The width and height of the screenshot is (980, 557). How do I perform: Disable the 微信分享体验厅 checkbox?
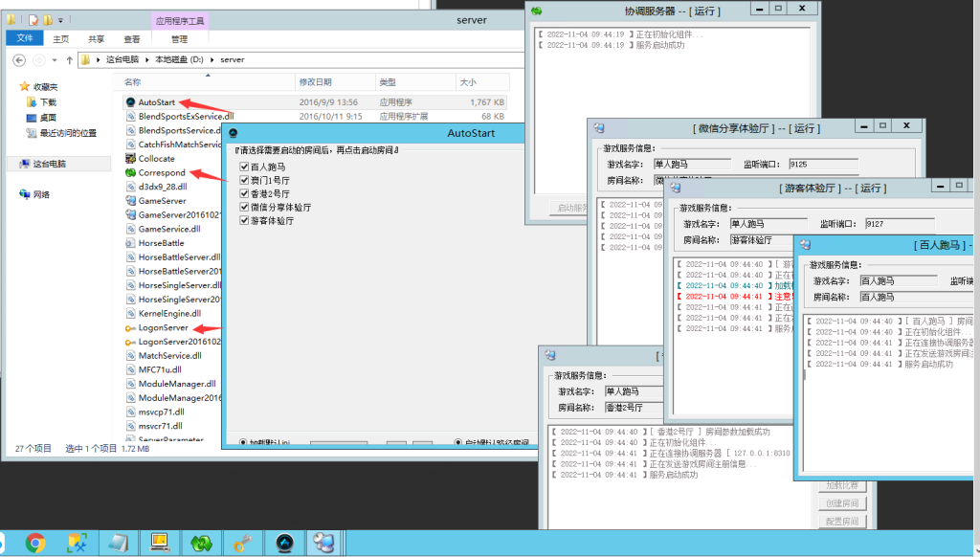tap(244, 207)
